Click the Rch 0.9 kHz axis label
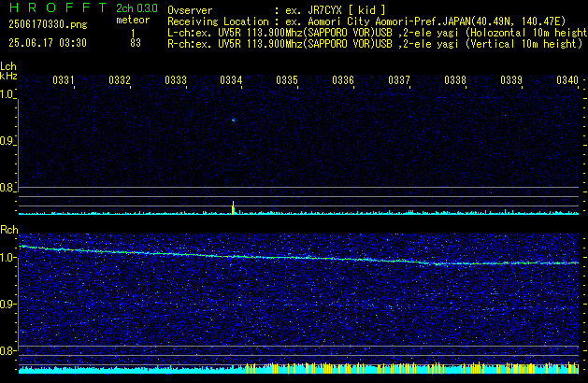 pos(7,305)
